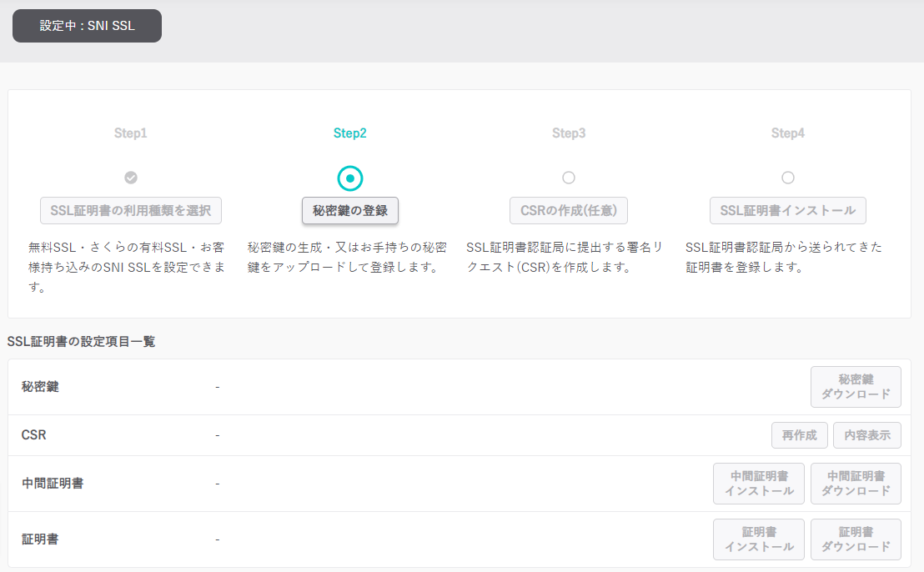Click the 設定中 : SNI SSL badge
The height and width of the screenshot is (572, 924).
(x=87, y=26)
